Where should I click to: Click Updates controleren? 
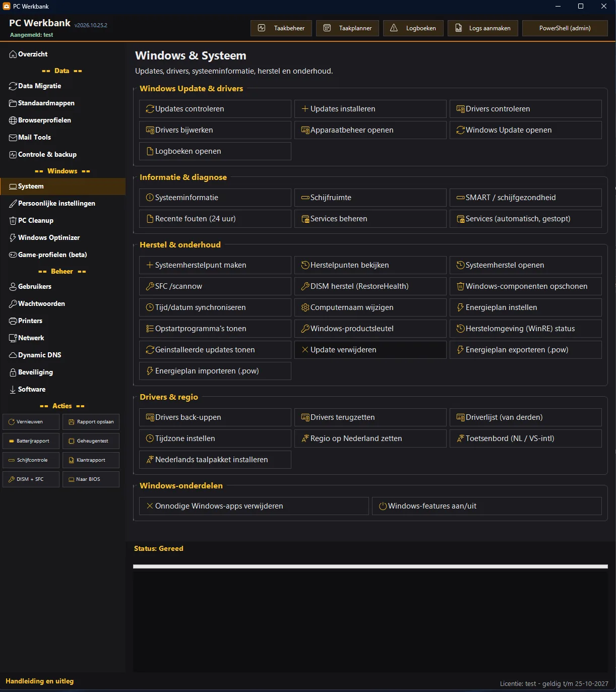pyautogui.click(x=215, y=109)
